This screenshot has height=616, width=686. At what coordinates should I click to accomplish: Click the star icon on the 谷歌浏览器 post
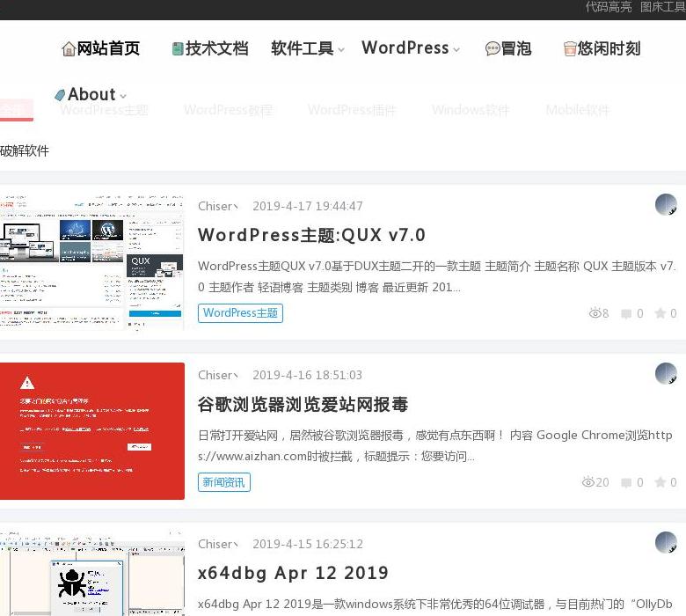tap(660, 482)
